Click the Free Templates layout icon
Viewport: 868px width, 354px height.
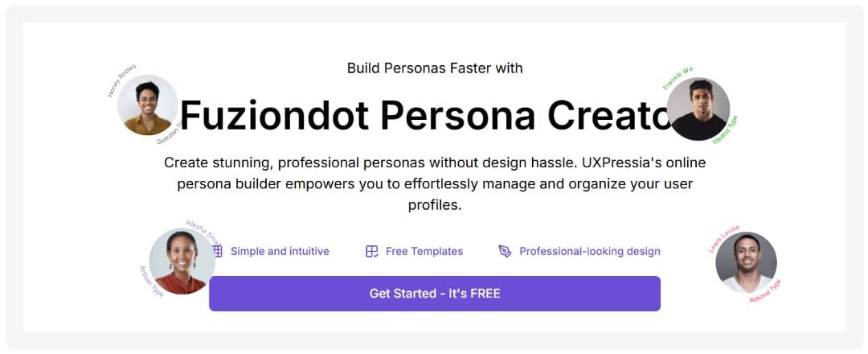(x=372, y=252)
